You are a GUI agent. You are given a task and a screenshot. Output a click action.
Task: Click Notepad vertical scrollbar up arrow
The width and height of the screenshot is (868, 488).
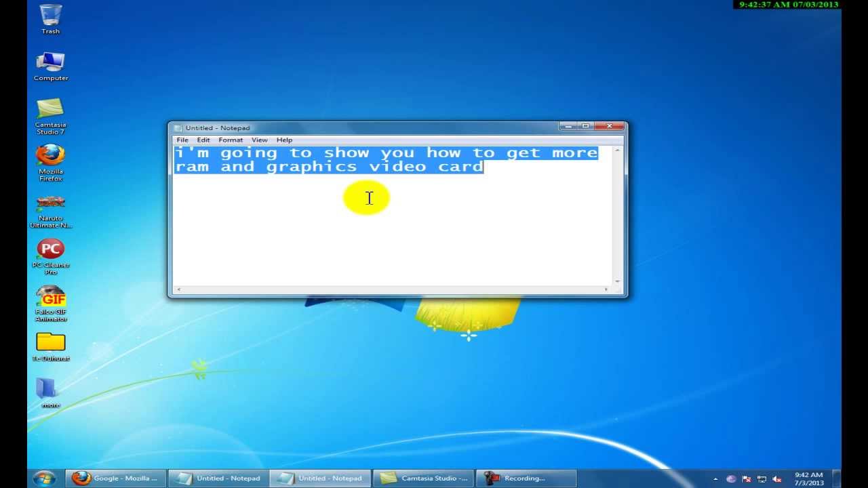618,150
